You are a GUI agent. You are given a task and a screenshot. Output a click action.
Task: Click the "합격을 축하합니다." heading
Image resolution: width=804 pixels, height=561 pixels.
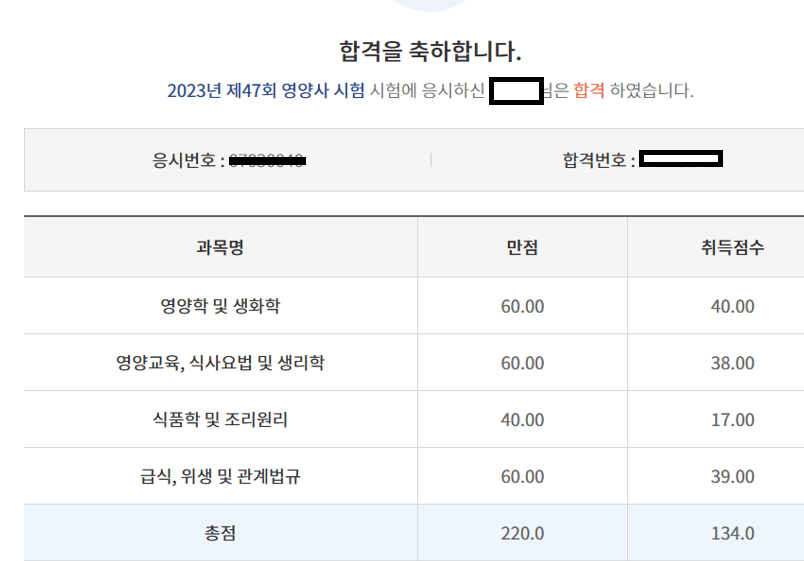pyautogui.click(x=430, y=51)
